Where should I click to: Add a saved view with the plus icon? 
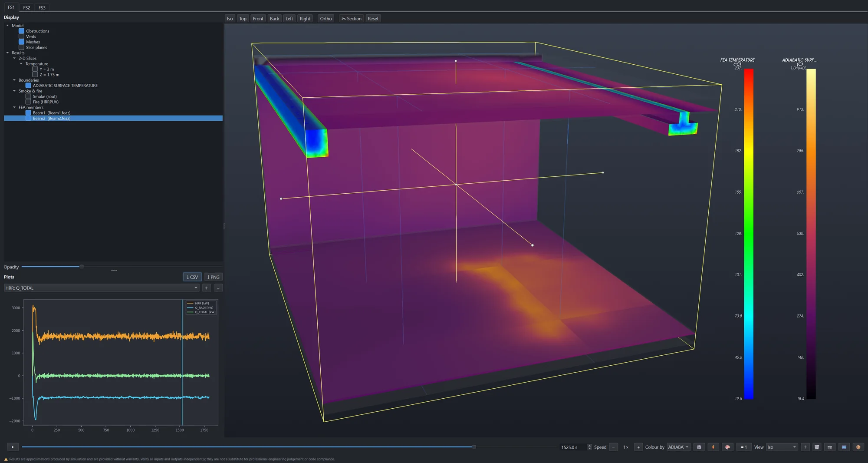click(805, 447)
